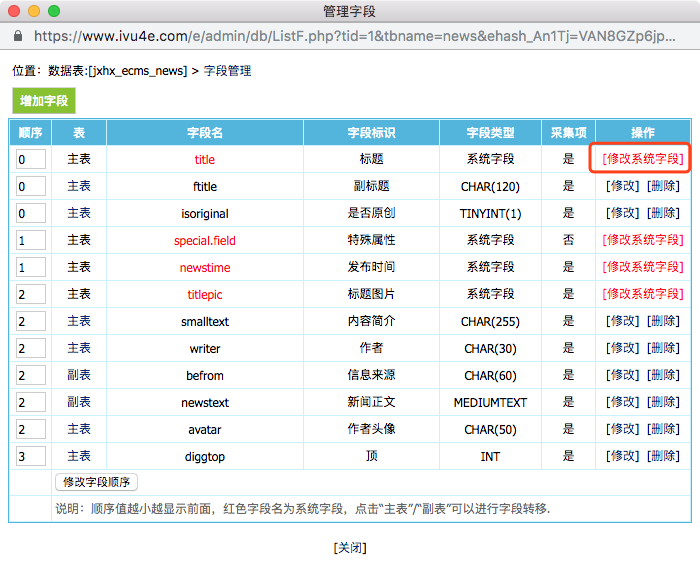Click the 关闭 link at bottom
Image resolution: width=700 pixels, height=588 pixels.
350,548
